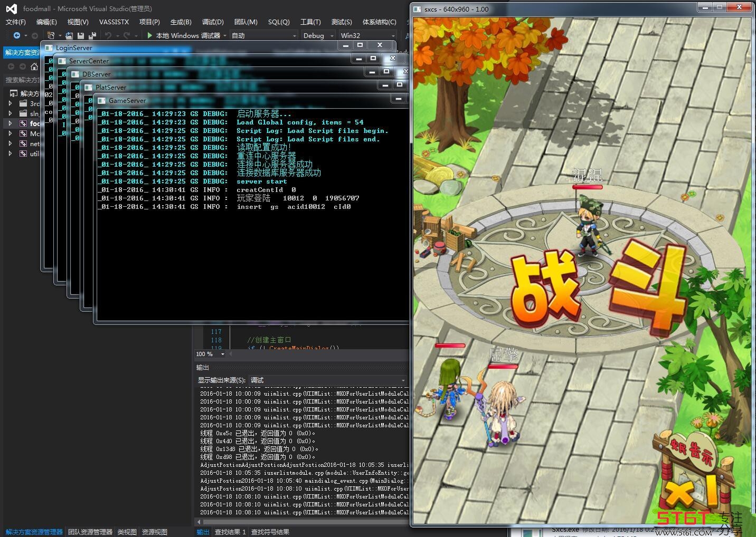Open the 团队(M) menu
The width and height of the screenshot is (756, 537).
pos(245,22)
